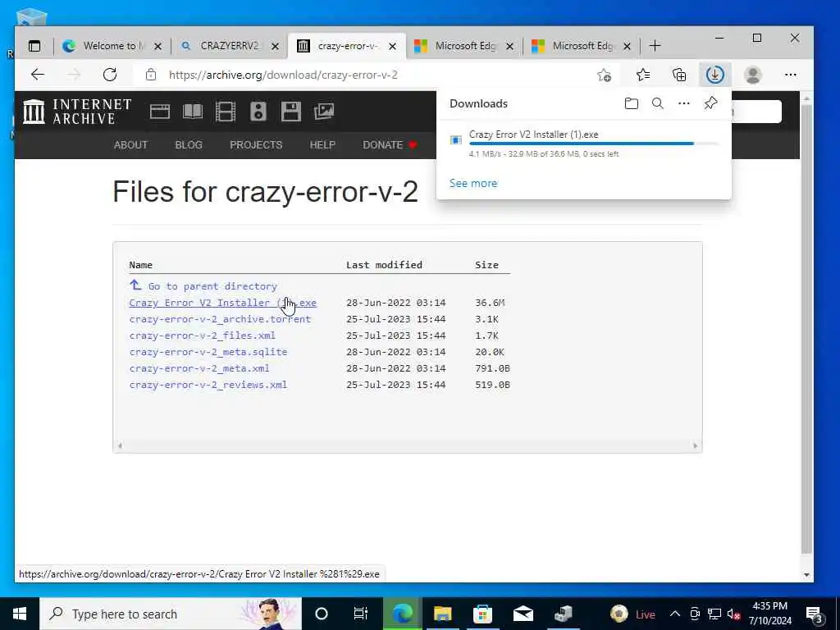
Task: Click Go to parent directory link
Action: (x=212, y=286)
